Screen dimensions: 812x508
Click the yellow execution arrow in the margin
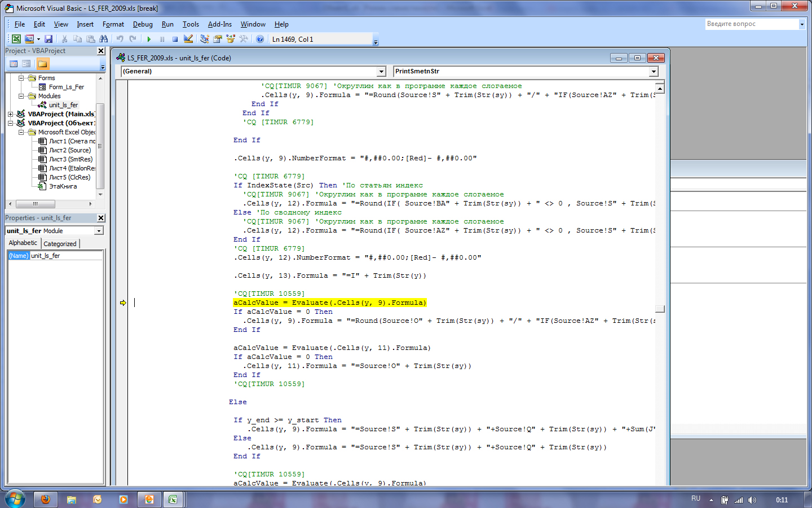[123, 303]
